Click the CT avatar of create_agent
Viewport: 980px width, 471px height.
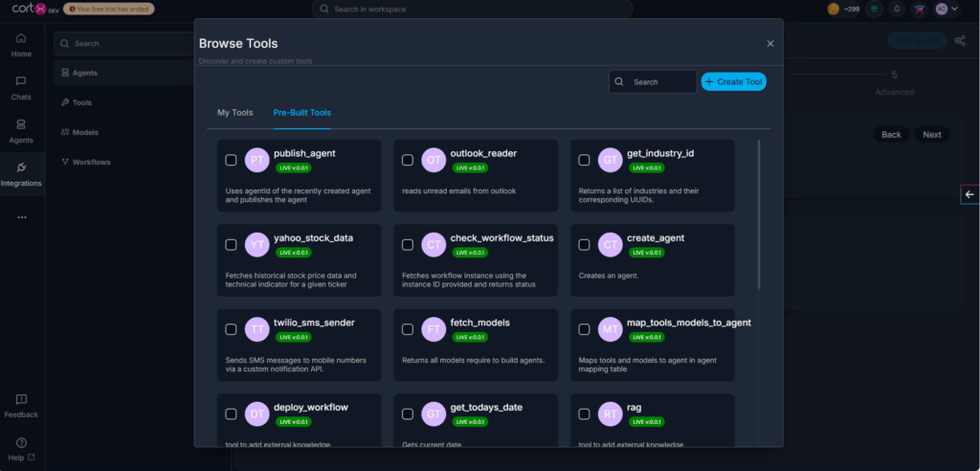point(610,244)
